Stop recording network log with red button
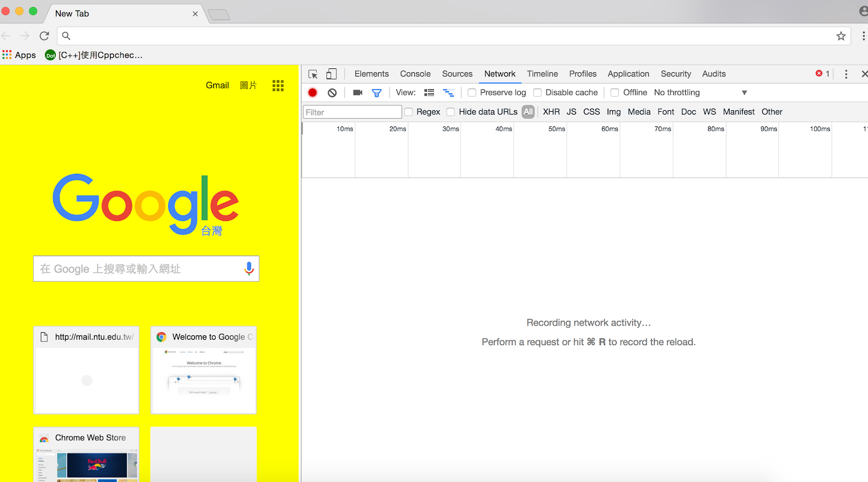This screenshot has width=868, height=482. pos(312,93)
